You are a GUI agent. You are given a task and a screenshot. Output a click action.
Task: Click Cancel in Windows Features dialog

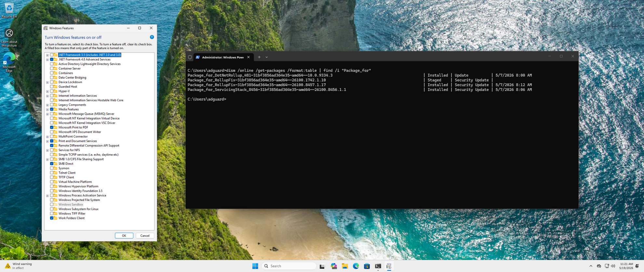145,236
